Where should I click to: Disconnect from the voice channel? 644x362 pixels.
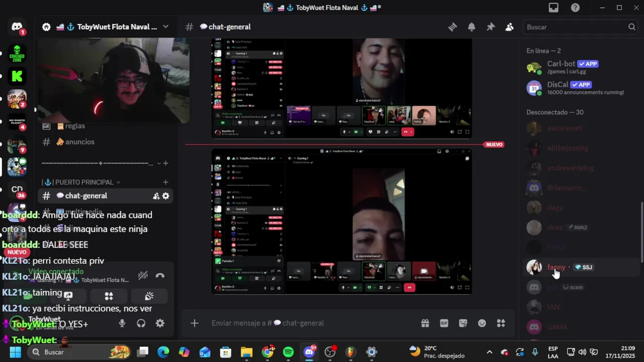point(160,276)
